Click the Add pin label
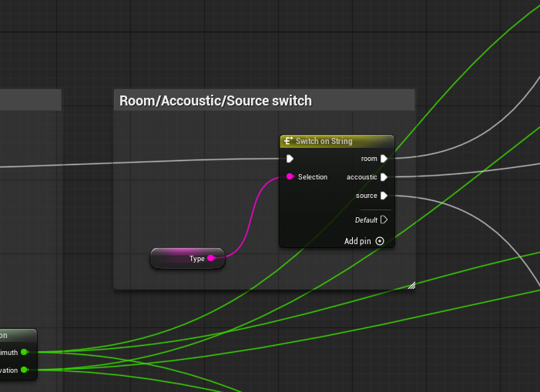This screenshot has height=392, width=540. point(357,241)
